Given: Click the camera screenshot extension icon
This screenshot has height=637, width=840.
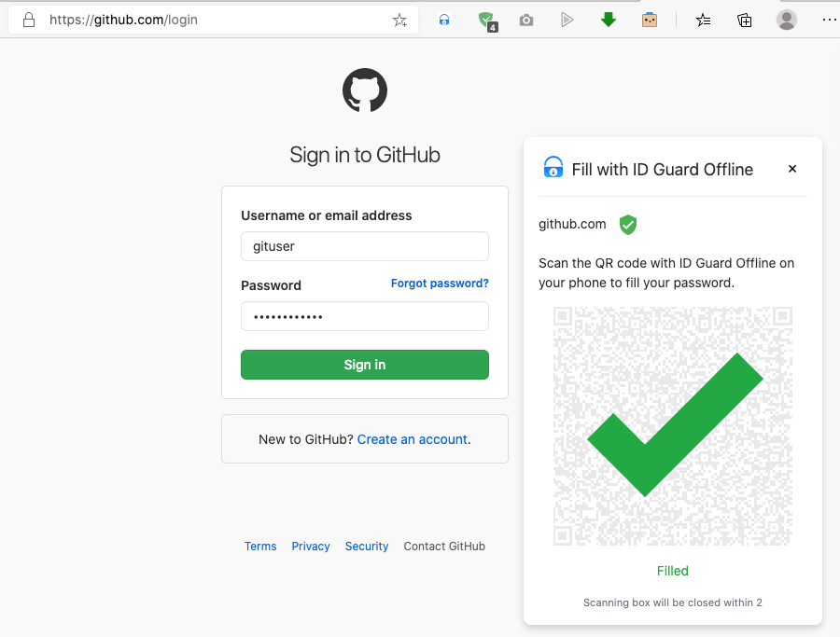Looking at the screenshot, I should (526, 21).
